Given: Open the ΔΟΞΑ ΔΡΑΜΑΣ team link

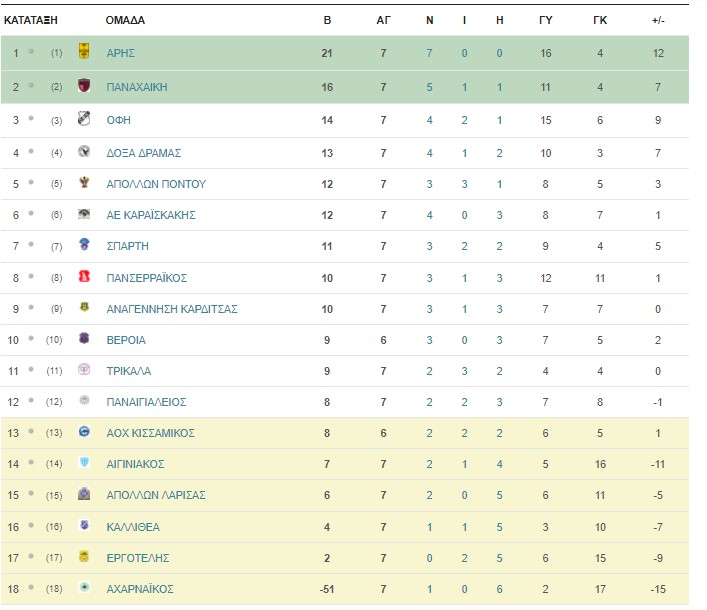Looking at the screenshot, I should [144, 153].
